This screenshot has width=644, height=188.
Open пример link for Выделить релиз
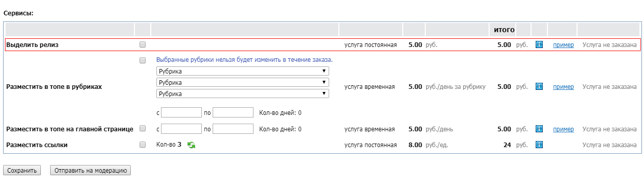(563, 45)
